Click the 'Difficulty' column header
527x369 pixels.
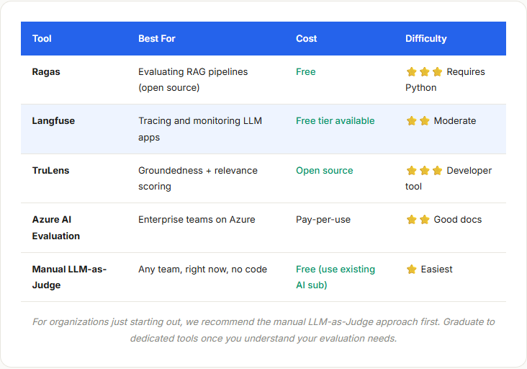tap(426, 39)
